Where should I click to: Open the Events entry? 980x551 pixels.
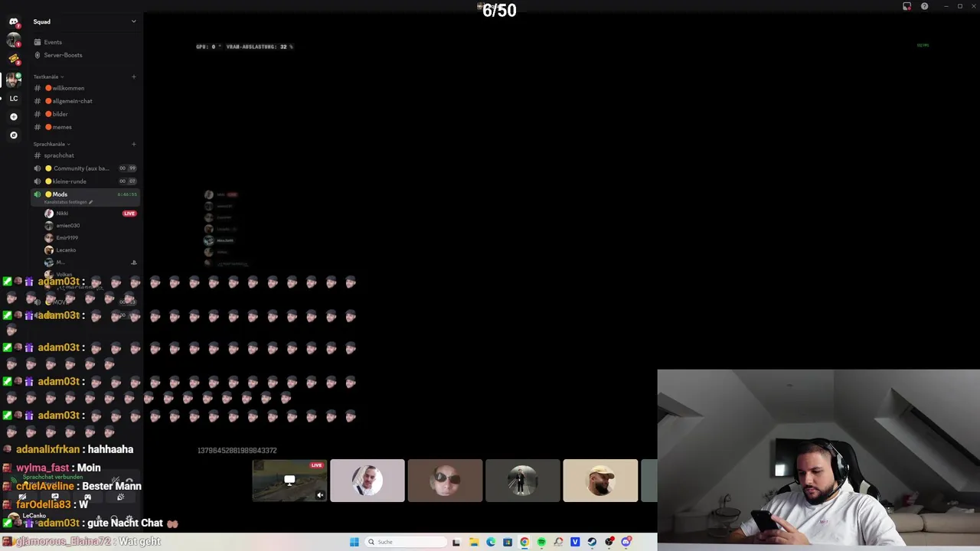click(84, 42)
